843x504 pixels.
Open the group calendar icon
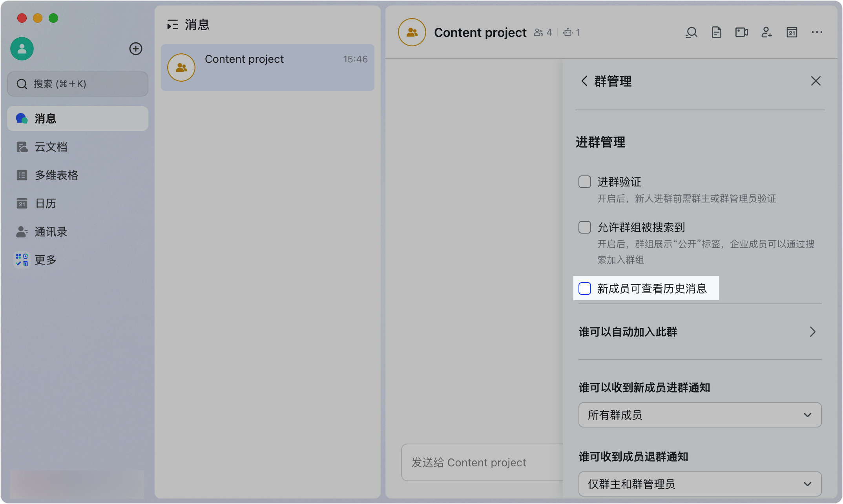coord(792,33)
